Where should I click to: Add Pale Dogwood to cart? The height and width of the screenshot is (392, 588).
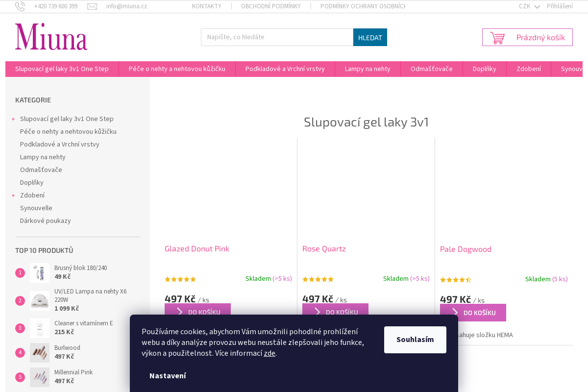point(473,313)
